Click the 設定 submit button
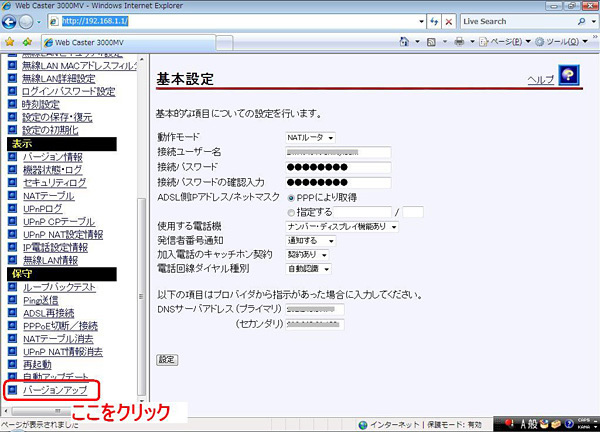The width and height of the screenshot is (600, 432). [x=167, y=360]
